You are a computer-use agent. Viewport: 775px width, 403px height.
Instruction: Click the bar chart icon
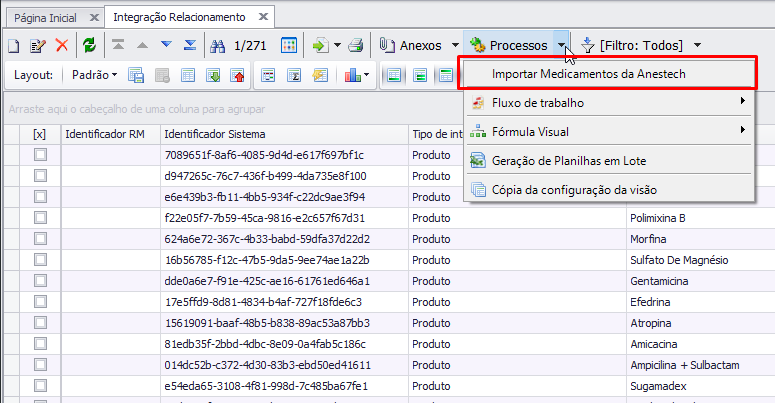tap(352, 75)
